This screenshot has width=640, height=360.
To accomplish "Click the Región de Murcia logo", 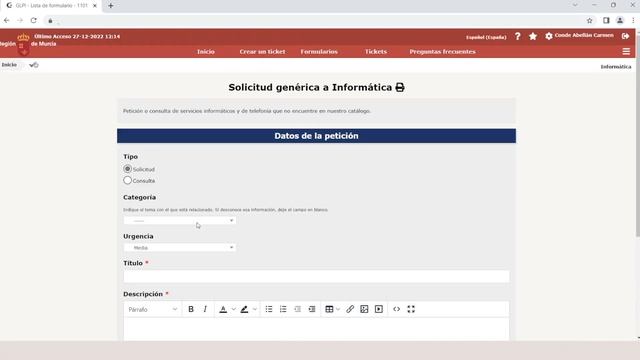I will tap(23, 44).
